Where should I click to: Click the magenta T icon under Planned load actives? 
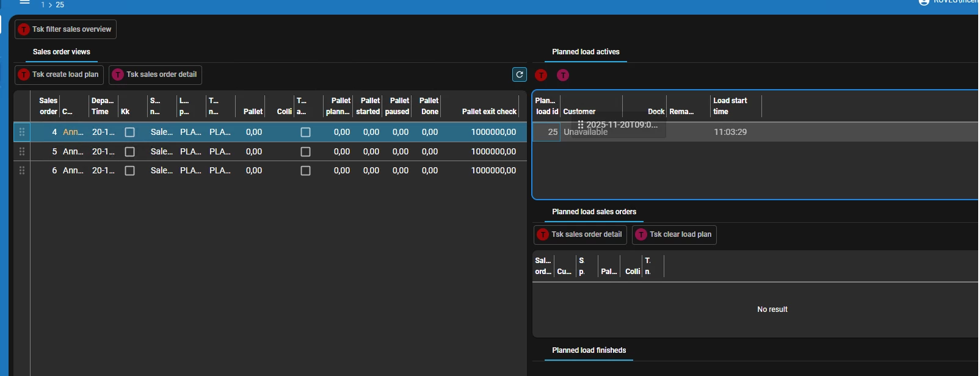click(563, 75)
